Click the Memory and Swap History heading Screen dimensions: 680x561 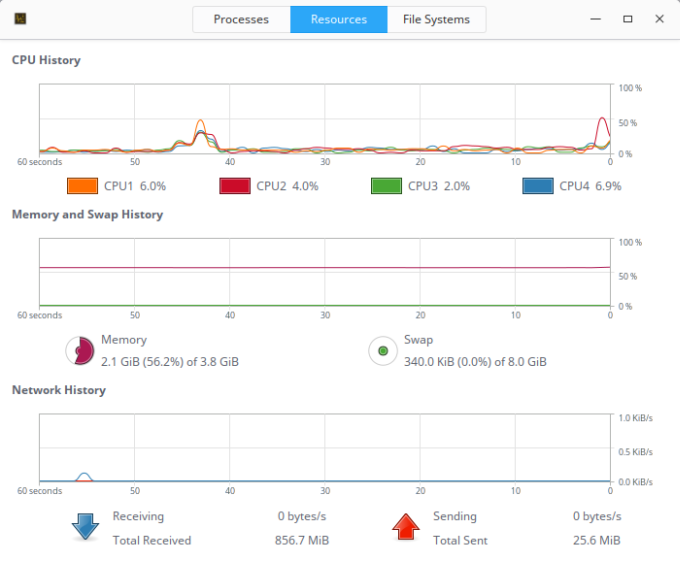(87, 214)
